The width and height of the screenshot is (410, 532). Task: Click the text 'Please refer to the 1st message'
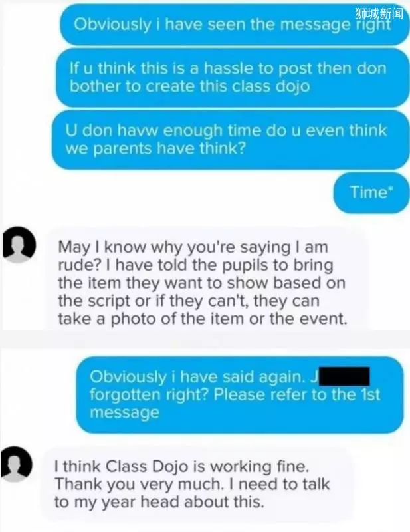[235, 404]
